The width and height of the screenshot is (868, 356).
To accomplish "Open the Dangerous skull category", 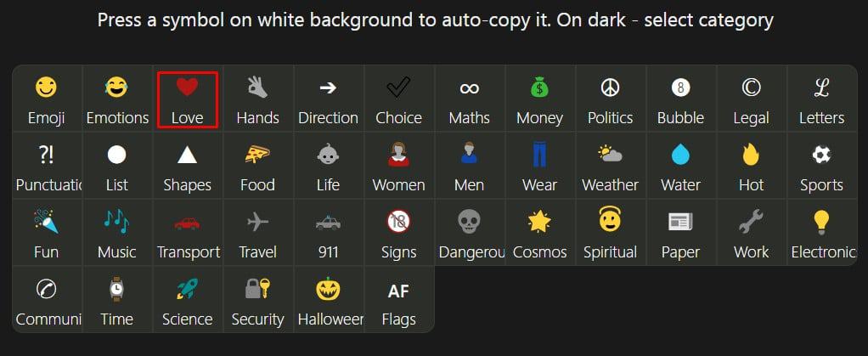I will pos(469,234).
